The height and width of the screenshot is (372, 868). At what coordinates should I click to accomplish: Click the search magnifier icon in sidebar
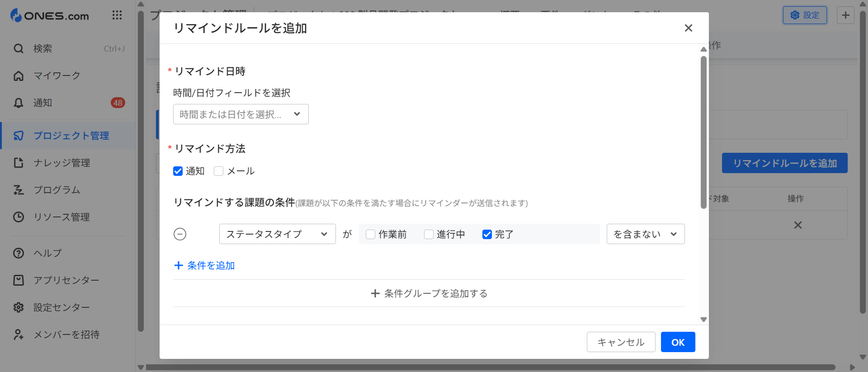[19, 48]
